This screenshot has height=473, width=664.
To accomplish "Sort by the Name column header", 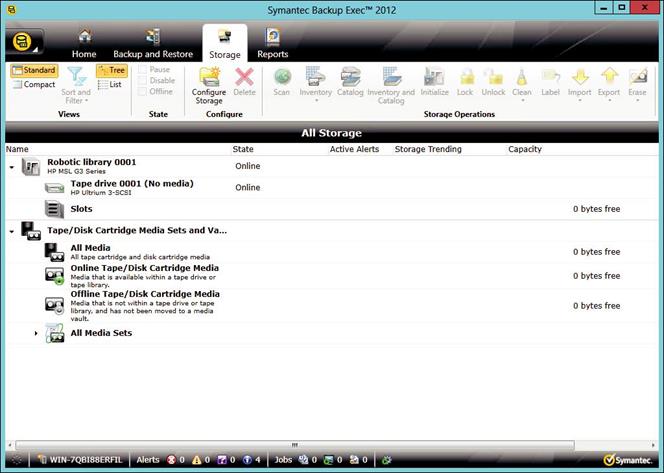I will pos(17,149).
